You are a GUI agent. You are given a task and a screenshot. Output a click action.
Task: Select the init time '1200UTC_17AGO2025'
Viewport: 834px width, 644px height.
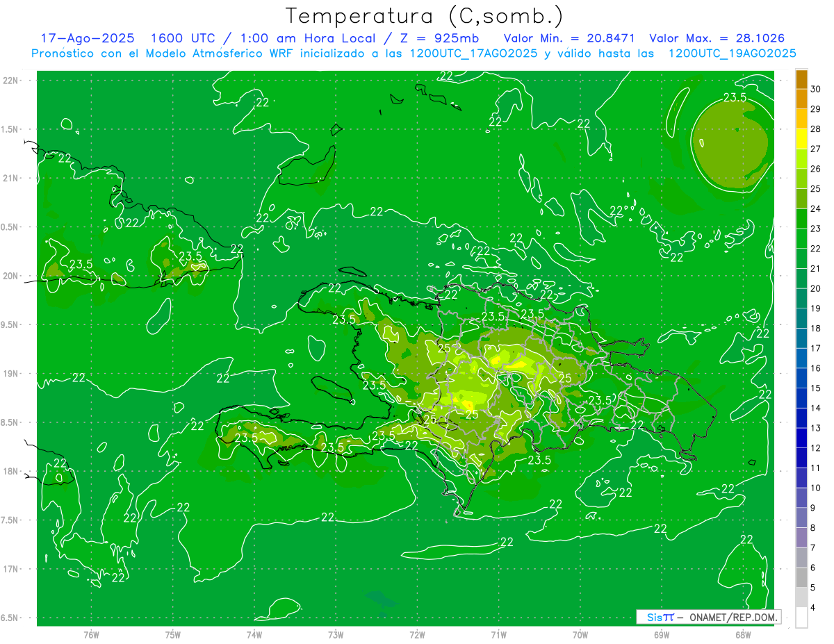tap(473, 53)
